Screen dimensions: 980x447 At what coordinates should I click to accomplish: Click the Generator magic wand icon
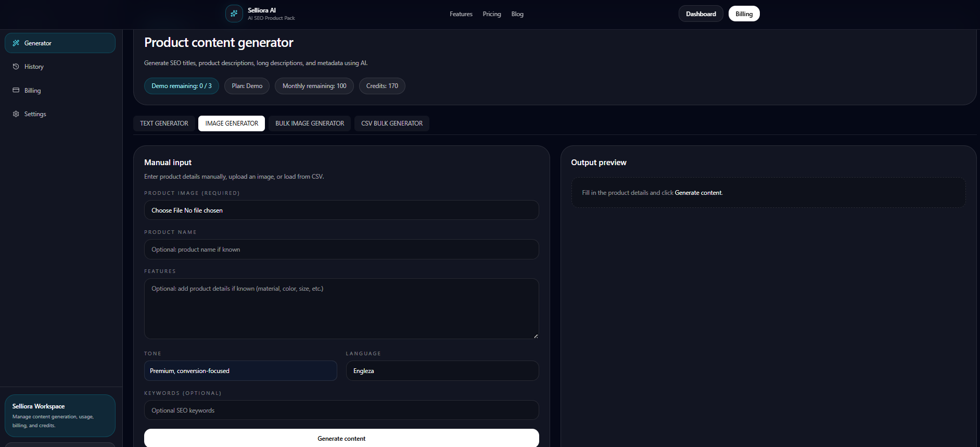[x=16, y=43]
